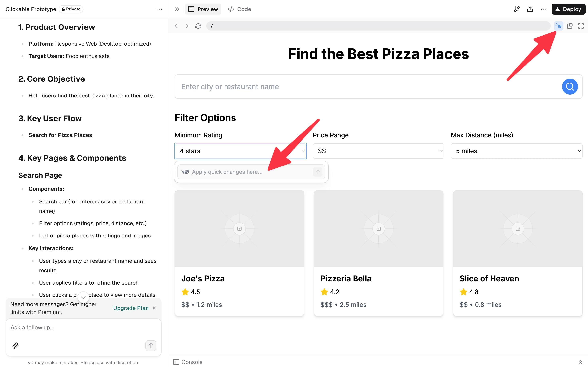Click the share/export icon

pyautogui.click(x=530, y=9)
